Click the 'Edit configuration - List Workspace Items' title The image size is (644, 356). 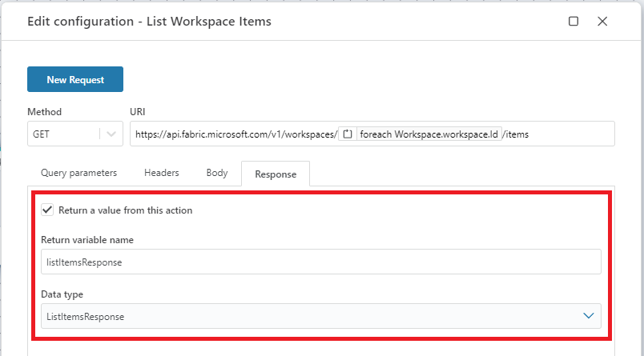tap(149, 22)
